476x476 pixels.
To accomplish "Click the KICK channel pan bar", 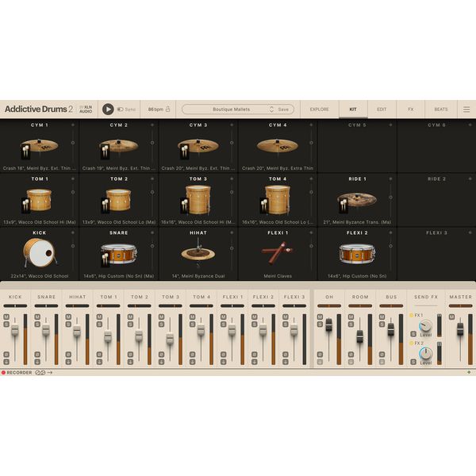I will pos(16,305).
